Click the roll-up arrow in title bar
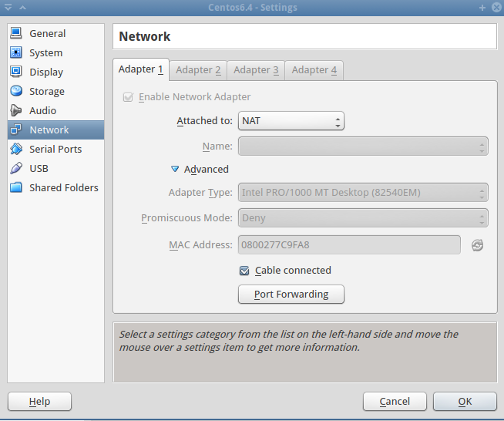 (23, 7)
